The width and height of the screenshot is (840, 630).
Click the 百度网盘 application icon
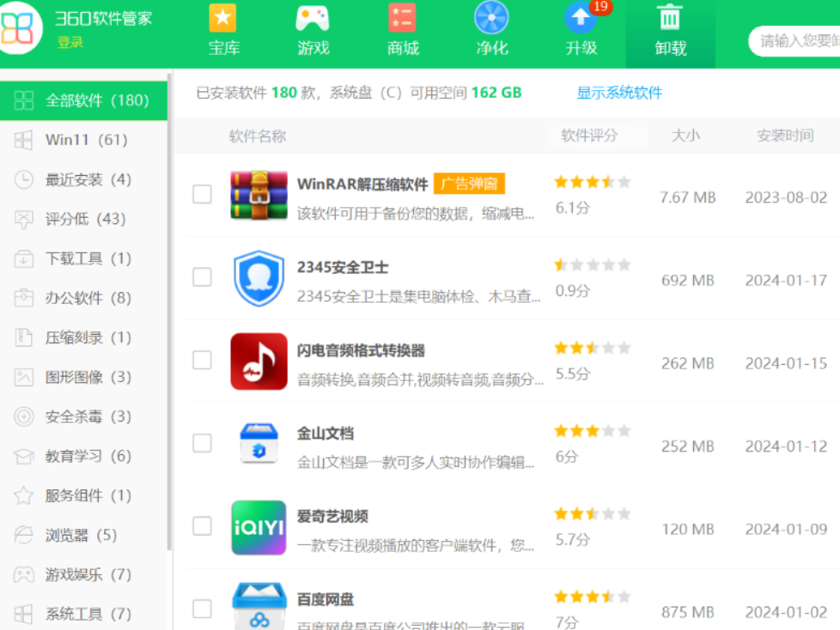[259, 606]
